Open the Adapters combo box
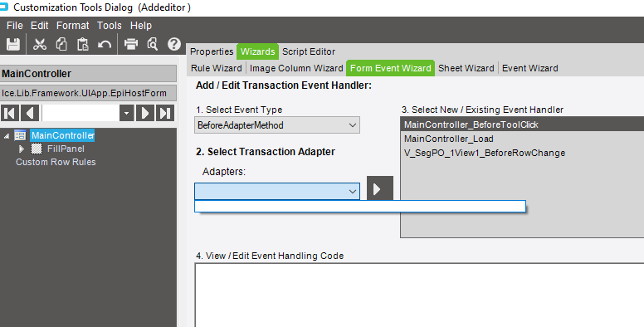The image size is (644, 327). click(277, 192)
